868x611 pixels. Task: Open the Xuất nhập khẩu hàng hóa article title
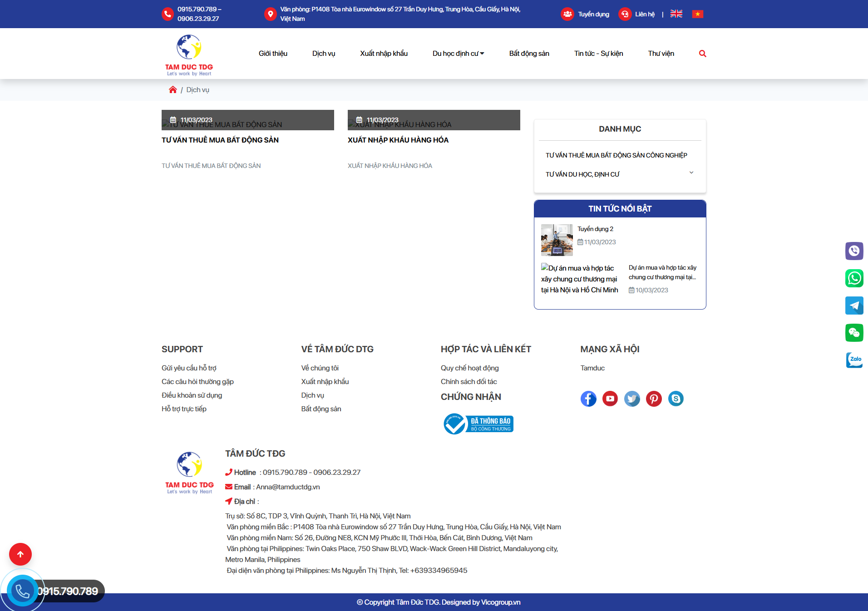click(x=398, y=140)
